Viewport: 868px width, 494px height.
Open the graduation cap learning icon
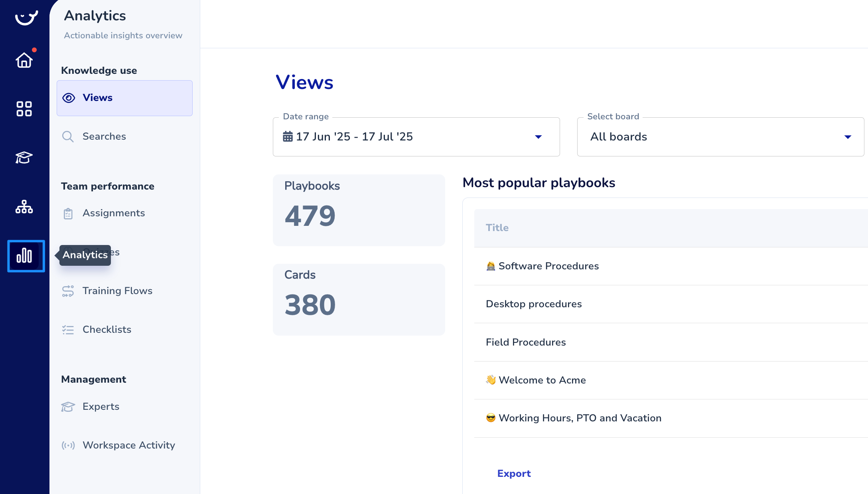24,158
